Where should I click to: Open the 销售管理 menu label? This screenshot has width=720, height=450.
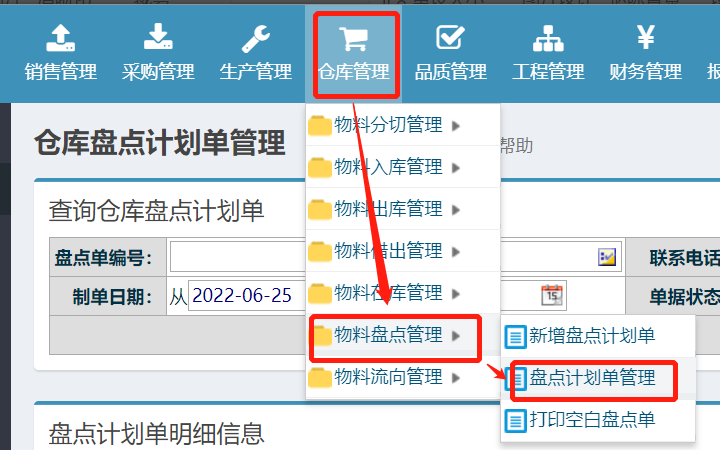tap(61, 72)
